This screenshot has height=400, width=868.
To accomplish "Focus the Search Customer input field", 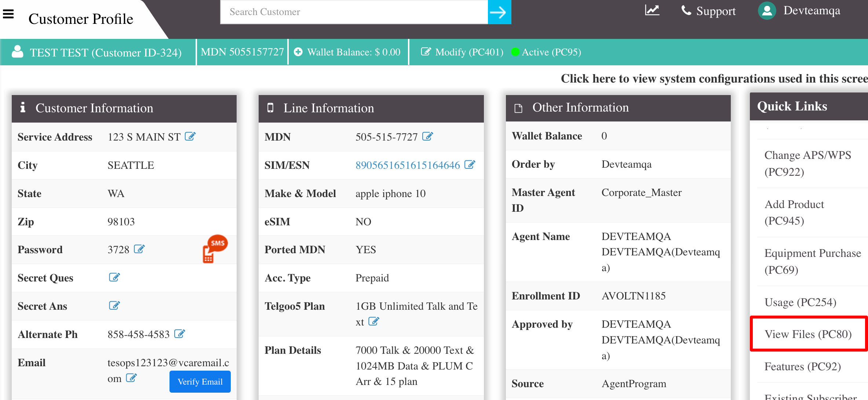I will coord(354,12).
